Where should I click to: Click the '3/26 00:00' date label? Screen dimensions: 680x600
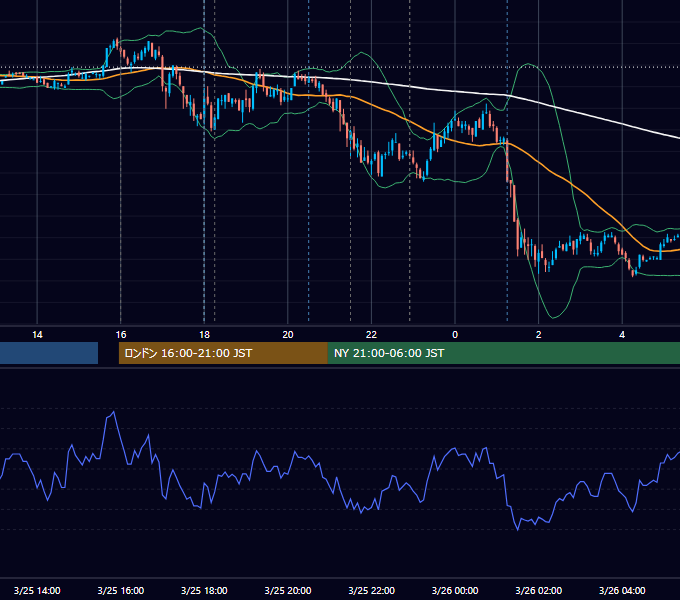click(x=455, y=590)
